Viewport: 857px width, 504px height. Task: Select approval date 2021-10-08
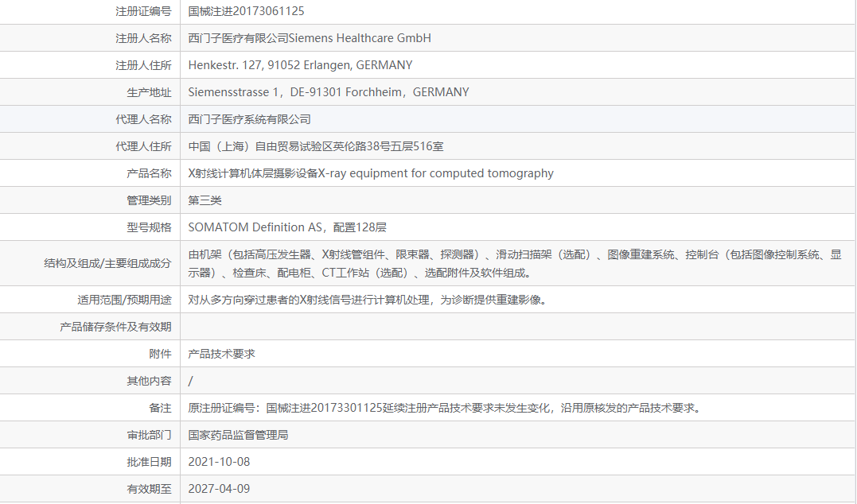pos(219,462)
